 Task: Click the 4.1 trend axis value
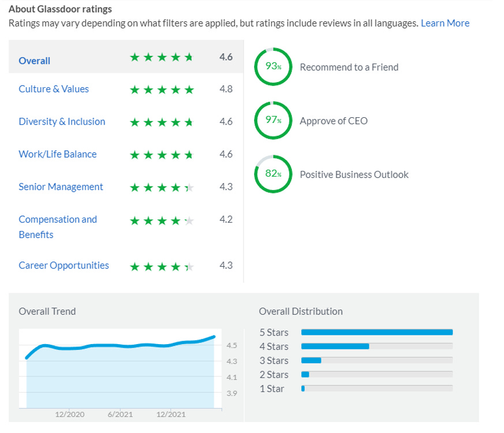tap(232, 378)
